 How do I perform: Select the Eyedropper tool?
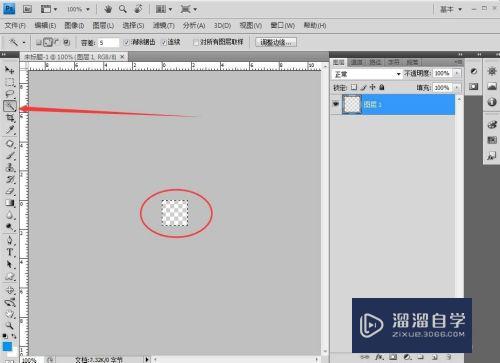[9, 130]
